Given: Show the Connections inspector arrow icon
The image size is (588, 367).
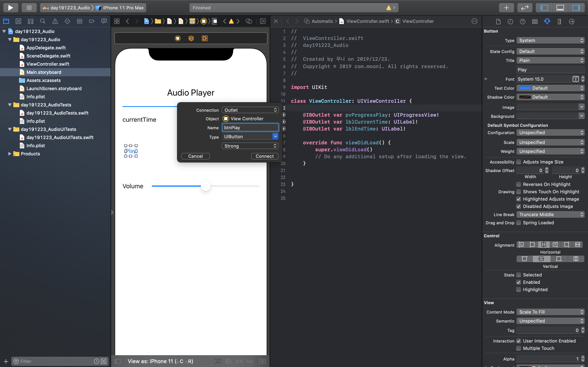Looking at the screenshot, I should coord(571,21).
